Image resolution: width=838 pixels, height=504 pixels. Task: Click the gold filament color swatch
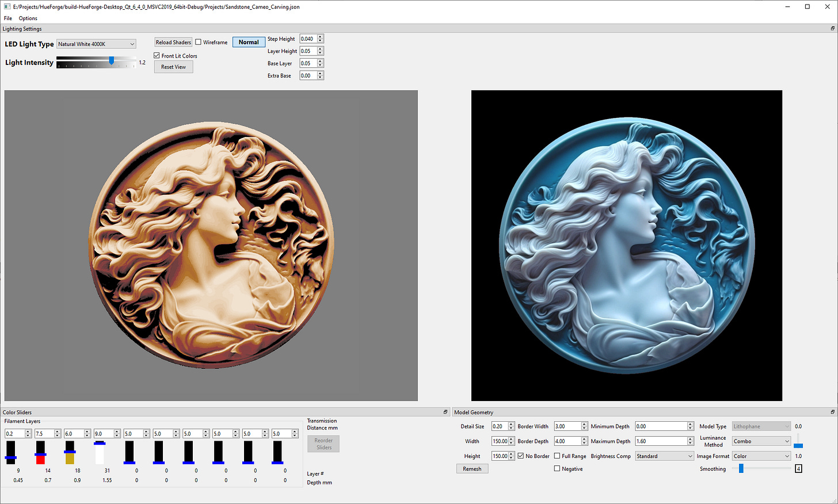(x=70, y=459)
